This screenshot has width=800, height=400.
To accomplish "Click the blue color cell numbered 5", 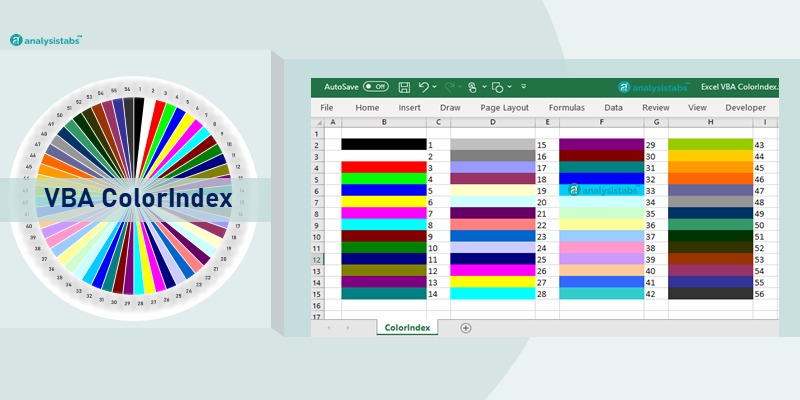I will pyautogui.click(x=384, y=190).
